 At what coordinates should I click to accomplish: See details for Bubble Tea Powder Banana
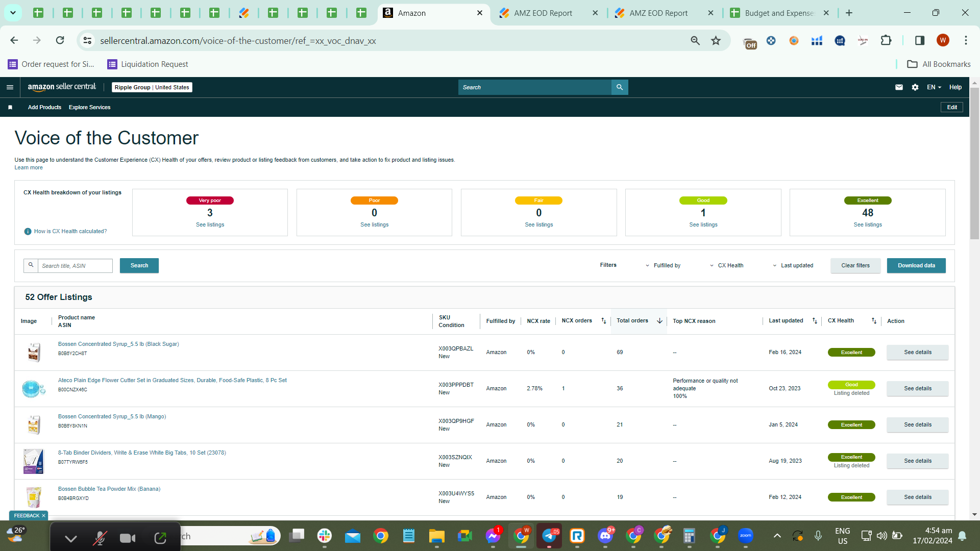pyautogui.click(x=918, y=497)
